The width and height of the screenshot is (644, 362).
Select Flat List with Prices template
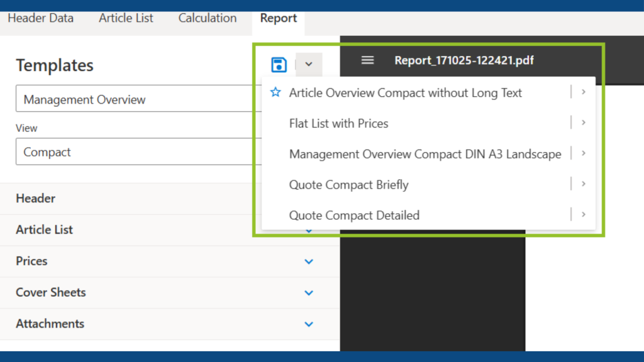click(x=338, y=123)
